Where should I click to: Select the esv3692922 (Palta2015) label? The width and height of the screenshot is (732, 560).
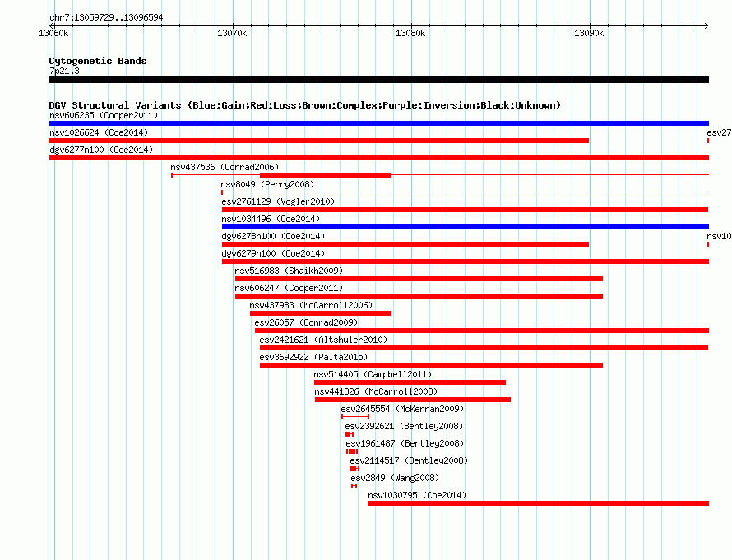tap(313, 357)
